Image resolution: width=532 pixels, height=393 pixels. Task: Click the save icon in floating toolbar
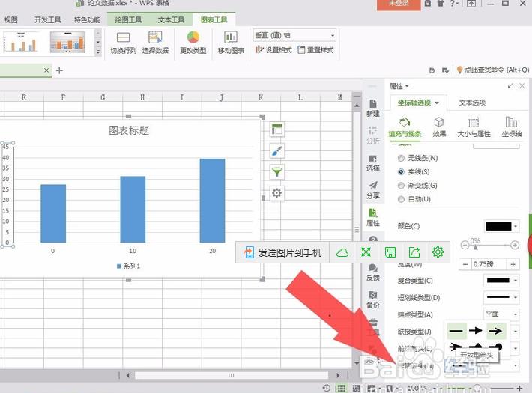coord(390,252)
